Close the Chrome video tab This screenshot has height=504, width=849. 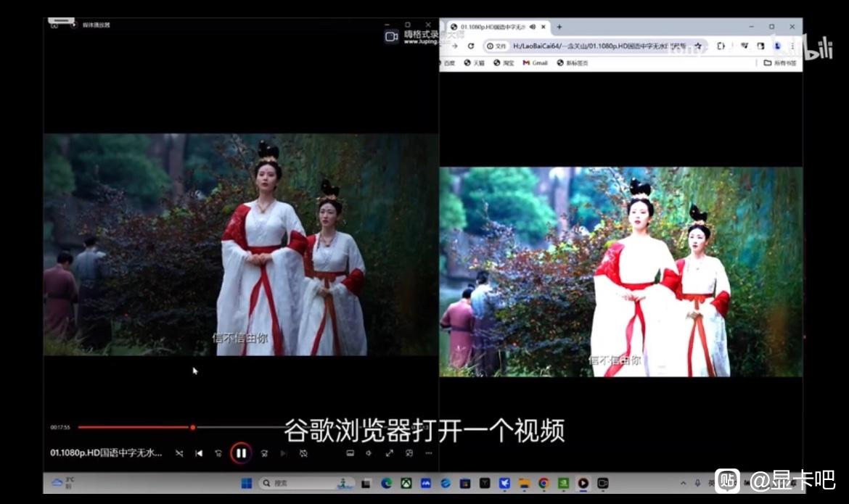543,27
